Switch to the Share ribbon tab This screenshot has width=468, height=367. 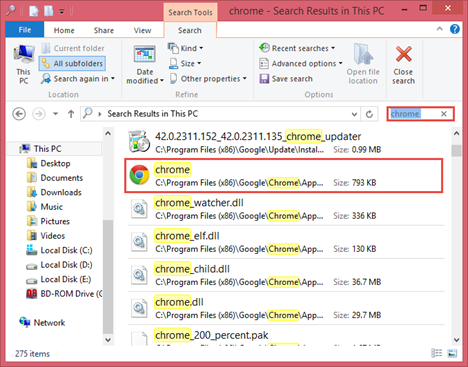pyautogui.click(x=104, y=30)
